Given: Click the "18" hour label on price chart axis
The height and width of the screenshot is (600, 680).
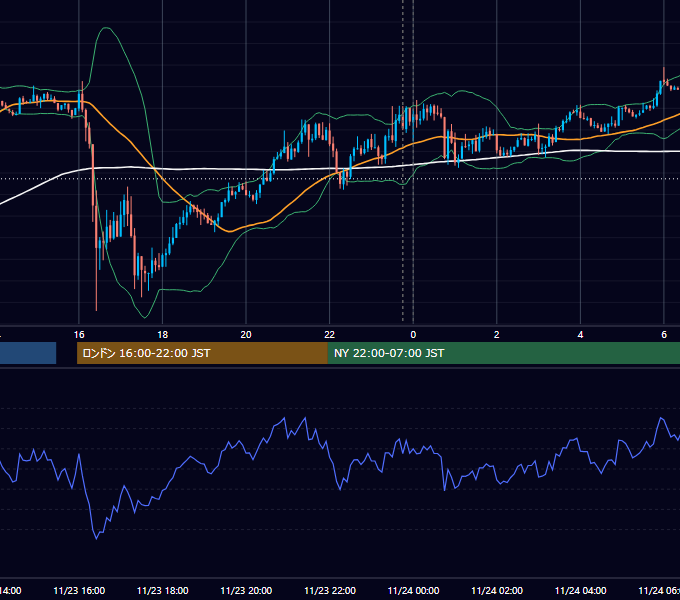Looking at the screenshot, I should 163,335.
